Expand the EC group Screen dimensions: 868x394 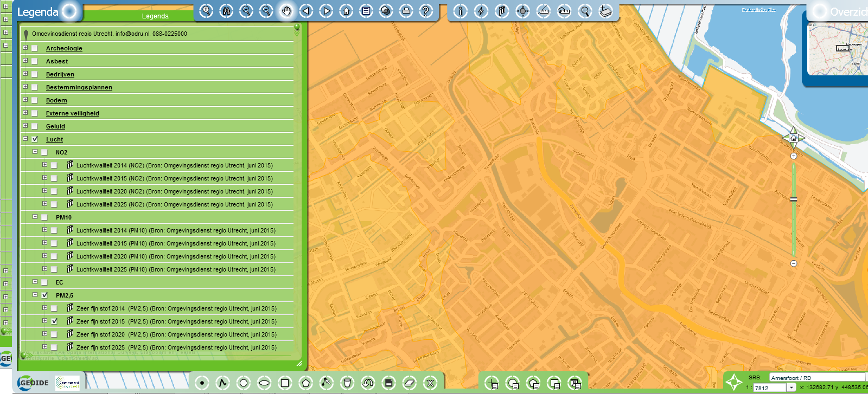[35, 282]
